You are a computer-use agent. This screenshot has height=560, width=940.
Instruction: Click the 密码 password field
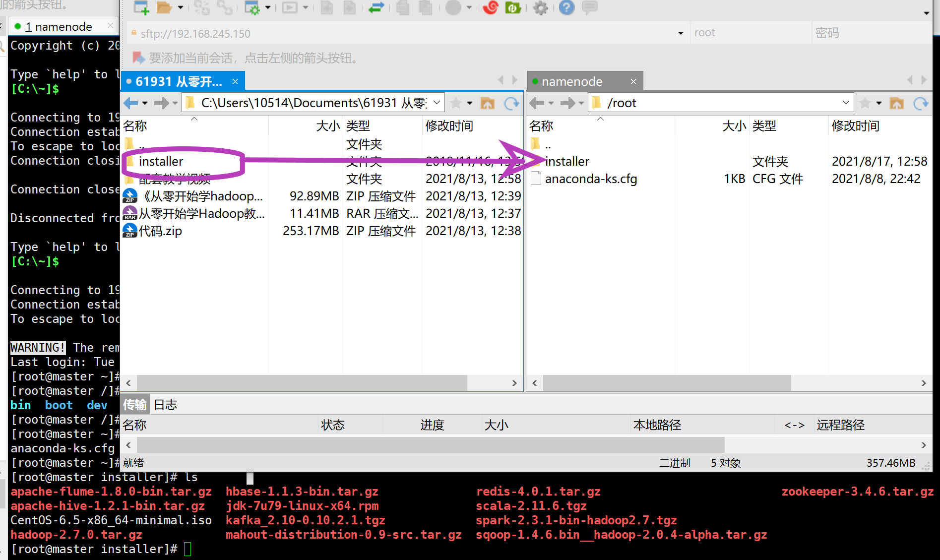pos(871,33)
